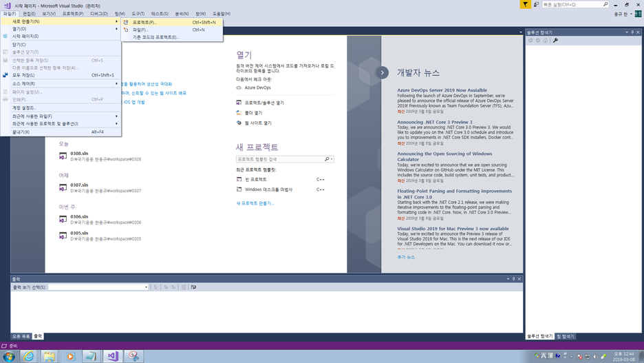The width and height of the screenshot is (644, 363).
Task: Switch to the 팀 탐색기 tab
Action: pos(566,336)
